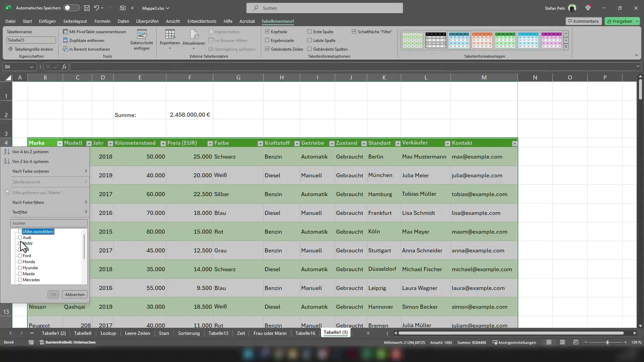Click Tabellengröße ändern

point(31,49)
